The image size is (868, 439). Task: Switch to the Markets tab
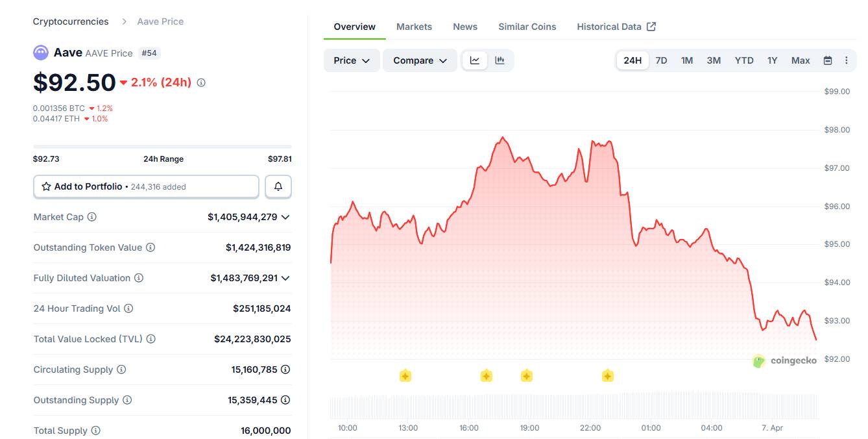coord(414,27)
